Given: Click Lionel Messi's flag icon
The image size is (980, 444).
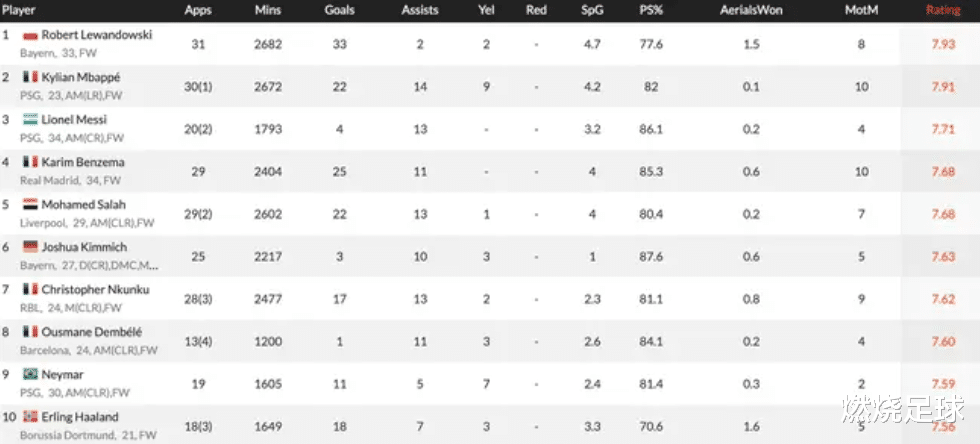Looking at the screenshot, I should (31, 119).
